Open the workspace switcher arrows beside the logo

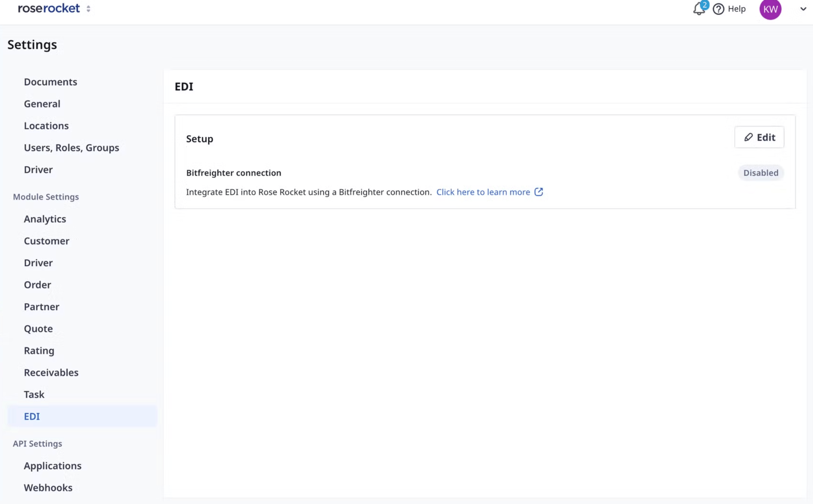88,8
